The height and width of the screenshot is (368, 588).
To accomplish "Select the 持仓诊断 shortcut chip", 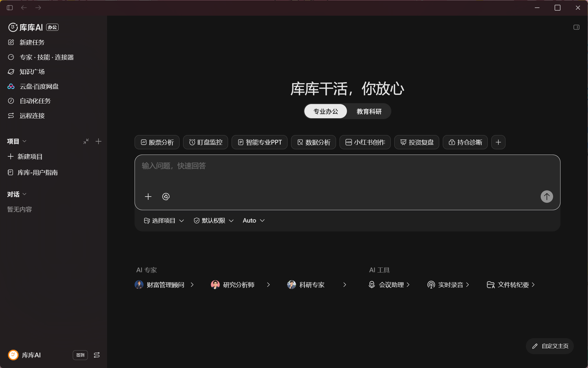I will pos(465,142).
